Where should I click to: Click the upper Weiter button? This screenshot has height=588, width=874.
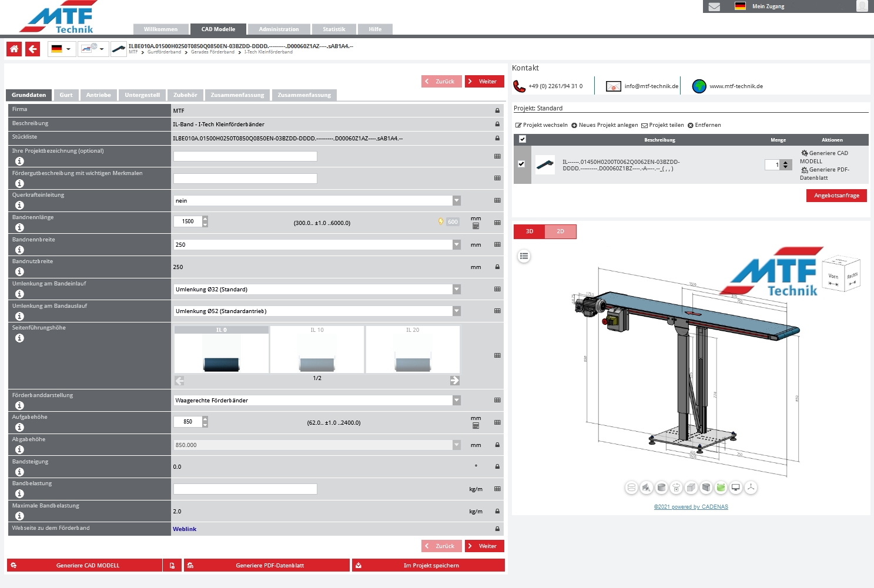point(484,82)
